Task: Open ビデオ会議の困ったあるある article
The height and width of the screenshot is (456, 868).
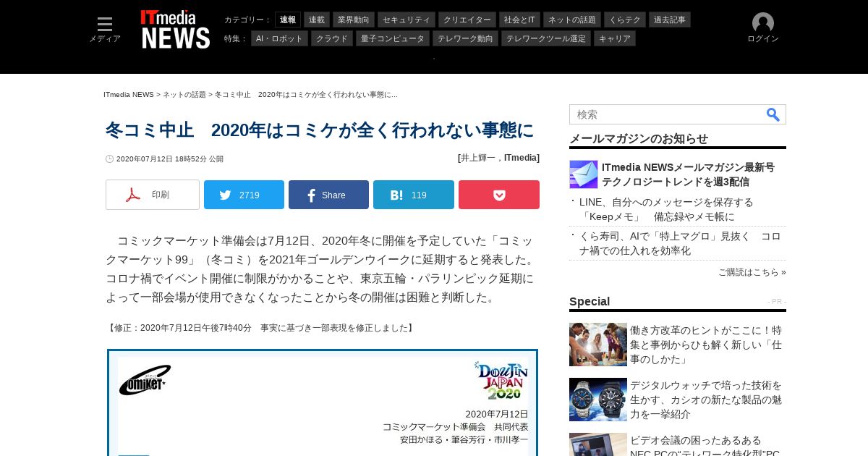Action: point(705,447)
